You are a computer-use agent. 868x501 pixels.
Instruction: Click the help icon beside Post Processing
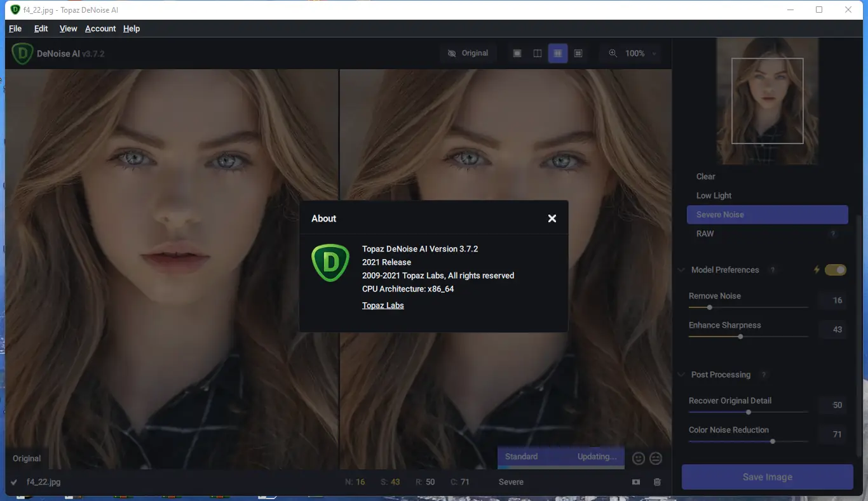[764, 375]
